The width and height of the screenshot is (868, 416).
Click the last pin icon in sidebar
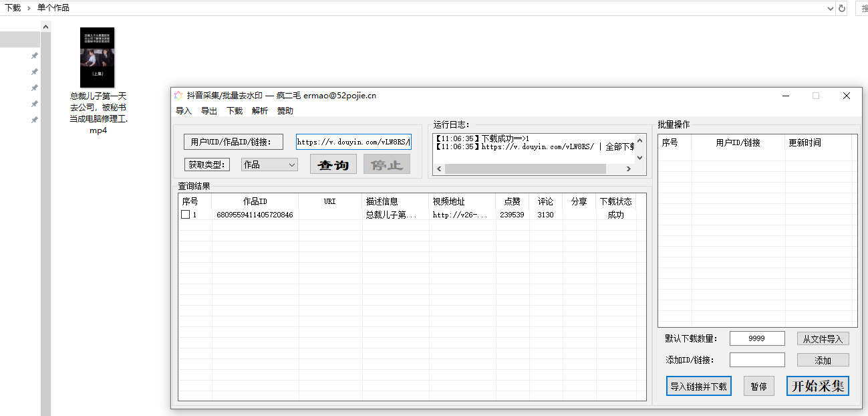[x=35, y=120]
